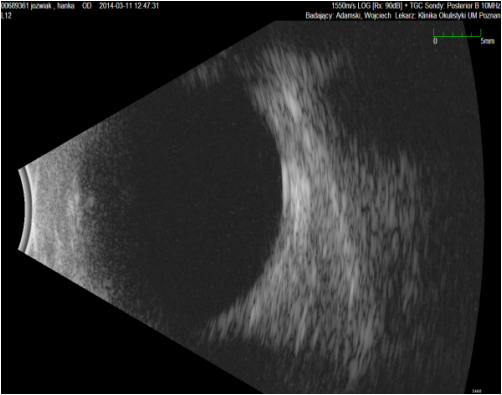Click the 5mm label of scale ruler

(x=487, y=41)
